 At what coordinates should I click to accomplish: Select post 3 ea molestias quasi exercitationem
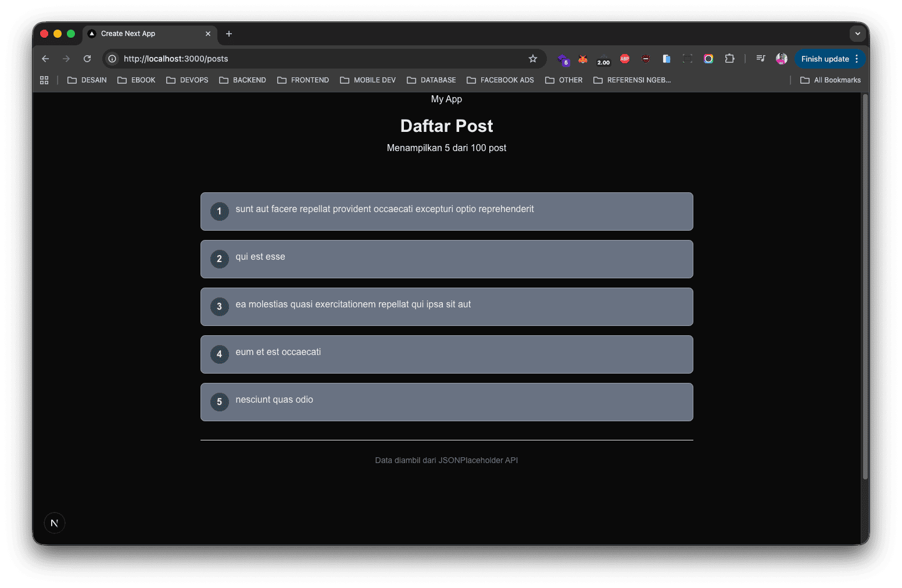tap(446, 307)
